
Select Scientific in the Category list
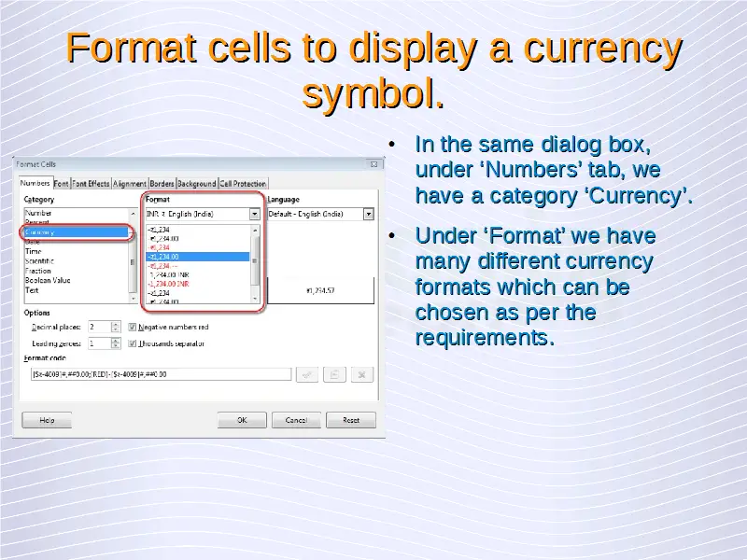tap(39, 261)
